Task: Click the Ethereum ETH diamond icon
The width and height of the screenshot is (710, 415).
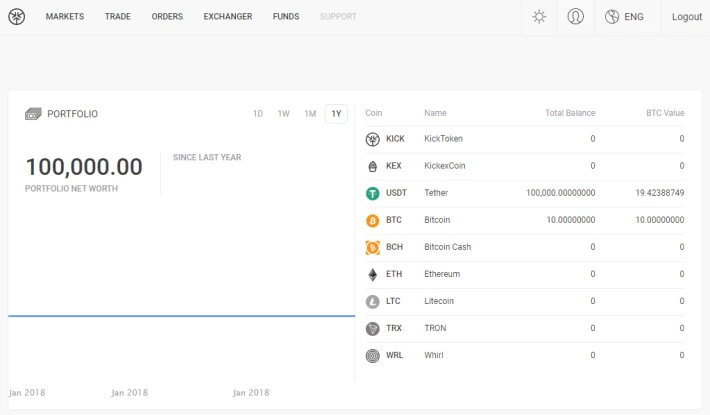Action: 373,274
